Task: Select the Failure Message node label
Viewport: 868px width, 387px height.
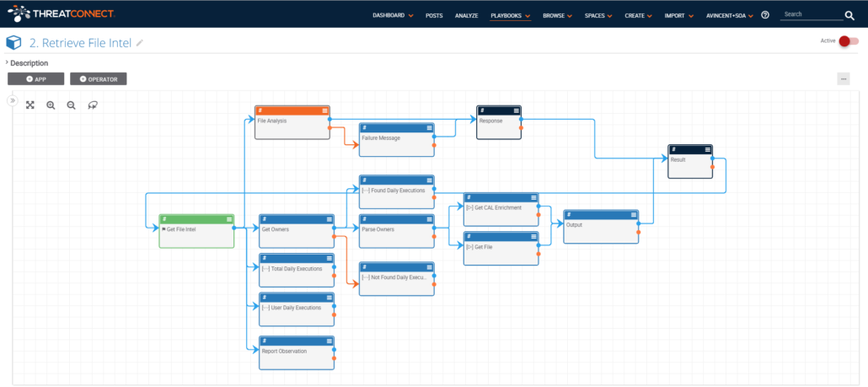Action: [380, 138]
